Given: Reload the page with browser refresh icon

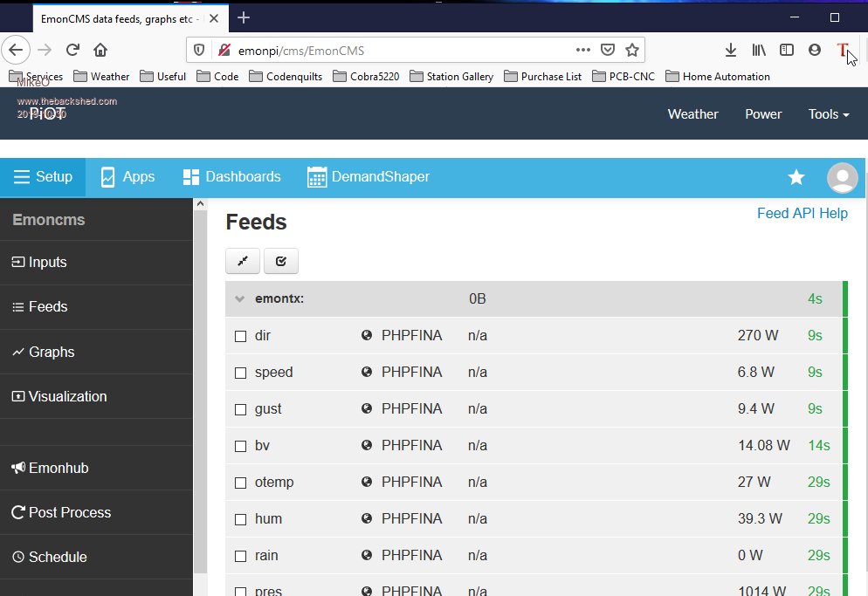Looking at the screenshot, I should pyautogui.click(x=73, y=50).
